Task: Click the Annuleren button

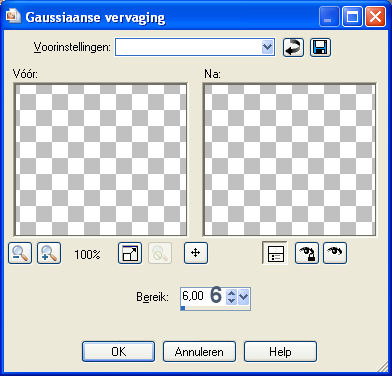Action: pyautogui.click(x=199, y=351)
